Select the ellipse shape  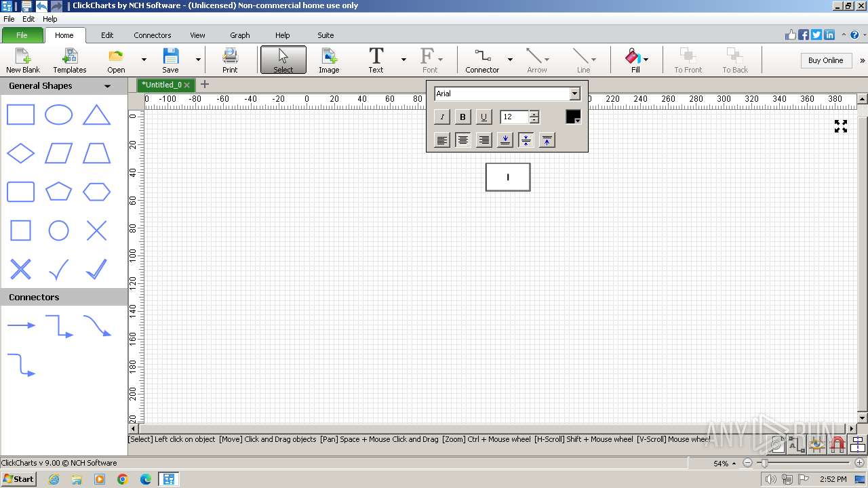tap(58, 115)
